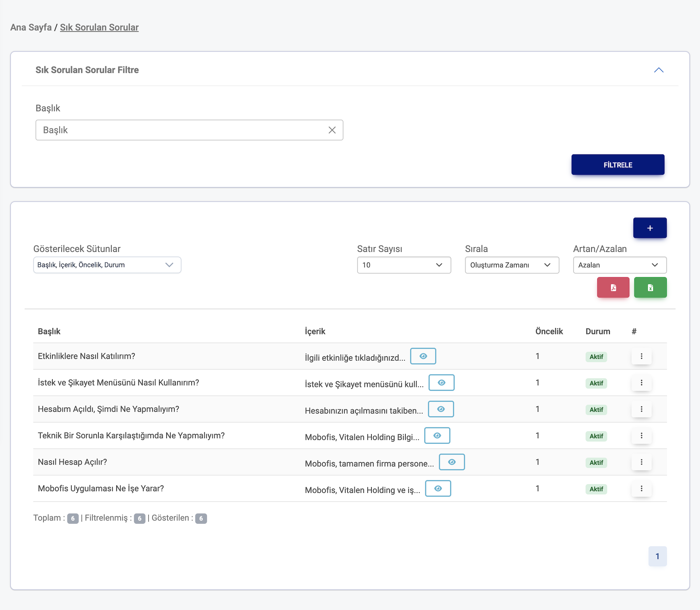Click content text İlgili etkinliğe tıkladığınızd...

click(x=355, y=358)
